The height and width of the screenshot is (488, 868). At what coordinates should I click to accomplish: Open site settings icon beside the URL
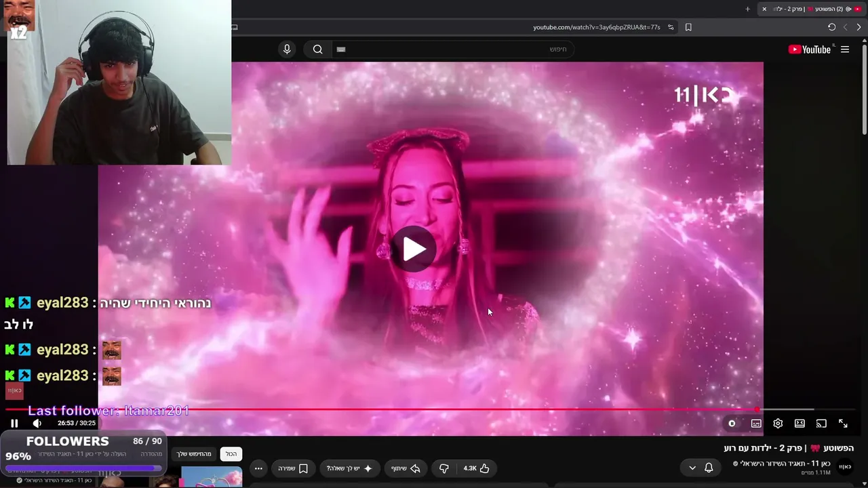point(671,27)
